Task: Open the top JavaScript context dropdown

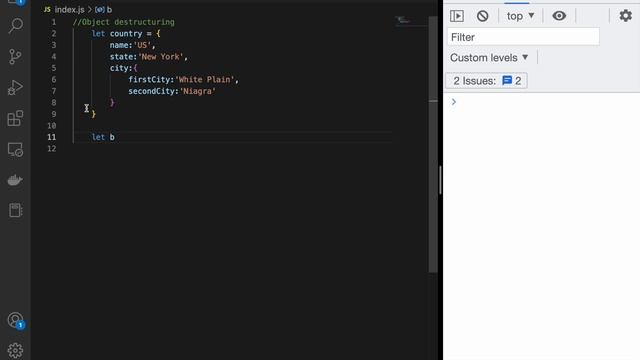Action: [x=520, y=16]
